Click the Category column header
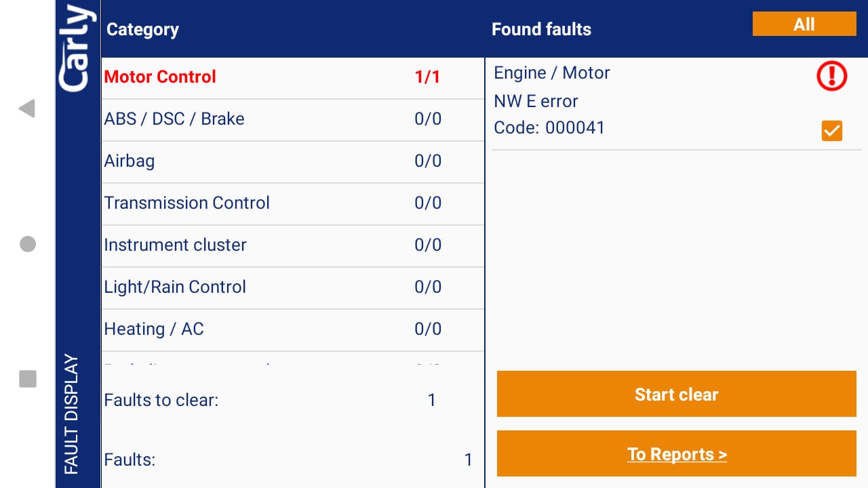 [143, 29]
